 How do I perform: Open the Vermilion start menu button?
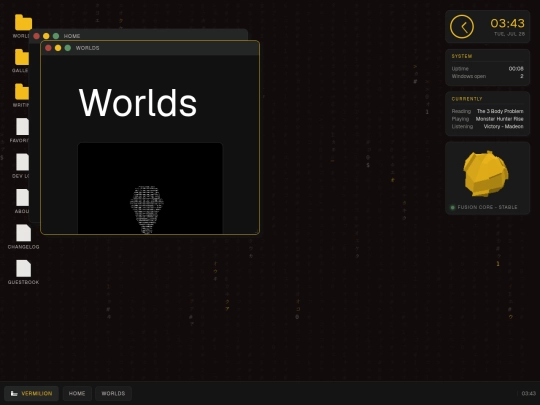[x=31, y=393]
